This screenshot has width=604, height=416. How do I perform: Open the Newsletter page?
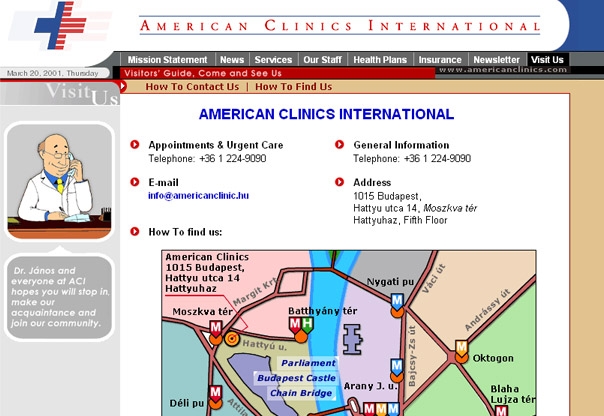tap(497, 60)
